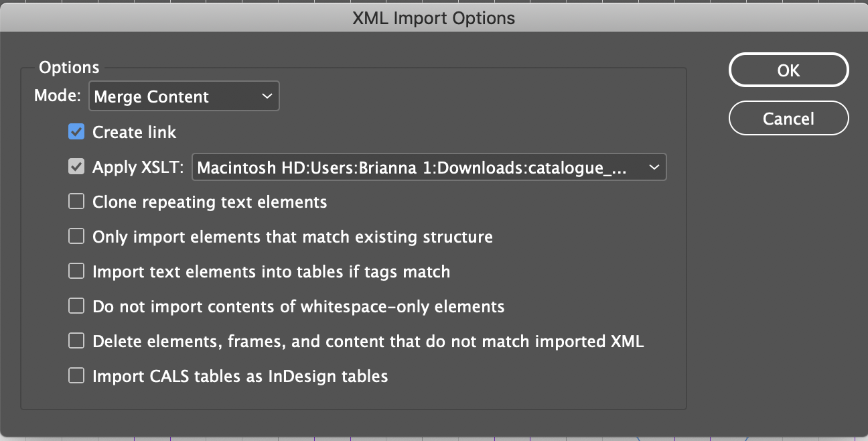Click the XML Import Options title bar
The width and height of the screenshot is (868, 441).
pyautogui.click(x=434, y=18)
